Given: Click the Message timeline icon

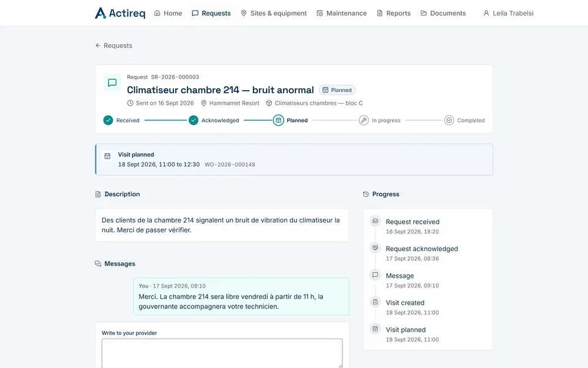Looking at the screenshot, I should (x=375, y=275).
